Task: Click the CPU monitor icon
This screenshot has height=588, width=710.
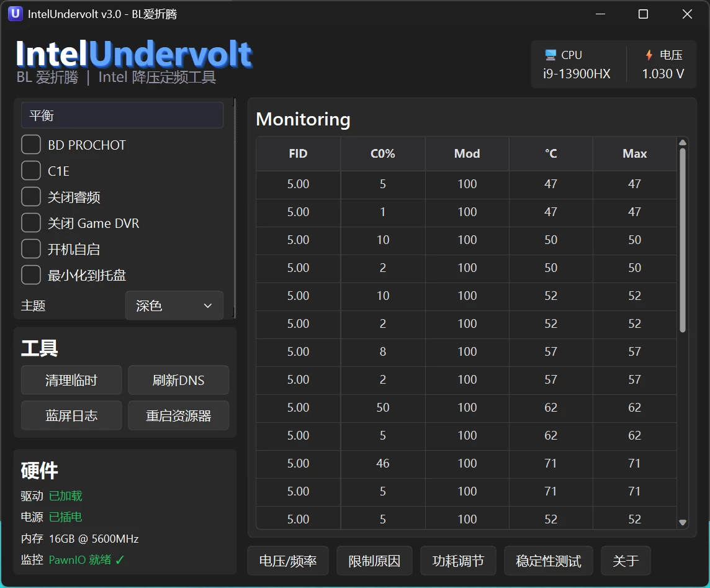Action: click(x=550, y=55)
